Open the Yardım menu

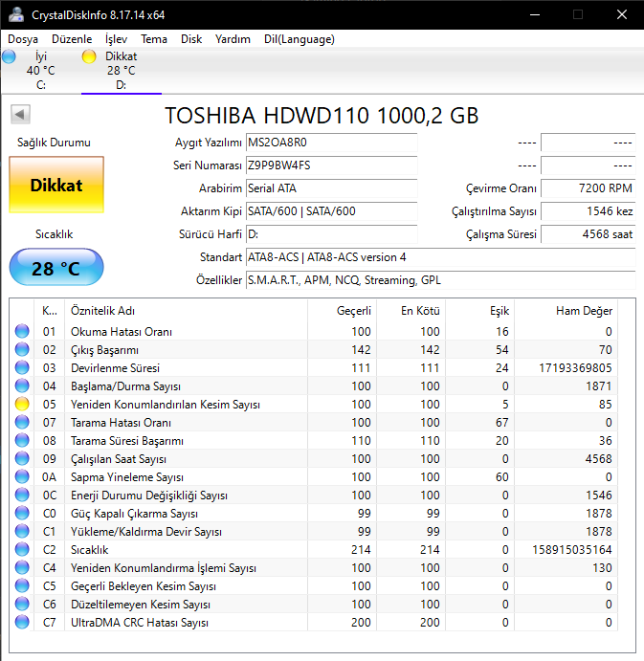tap(233, 39)
